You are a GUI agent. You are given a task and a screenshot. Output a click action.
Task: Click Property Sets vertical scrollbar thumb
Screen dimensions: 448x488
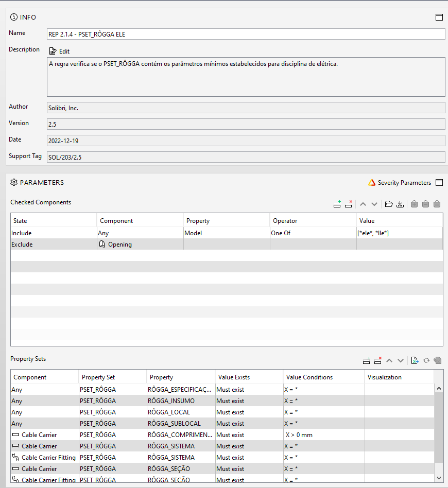pos(439,428)
